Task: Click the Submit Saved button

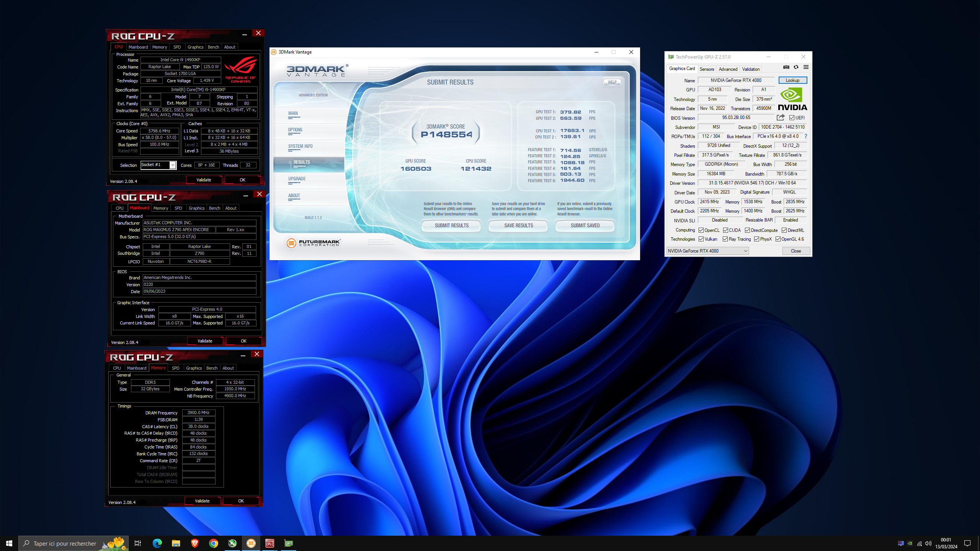Action: coord(585,225)
